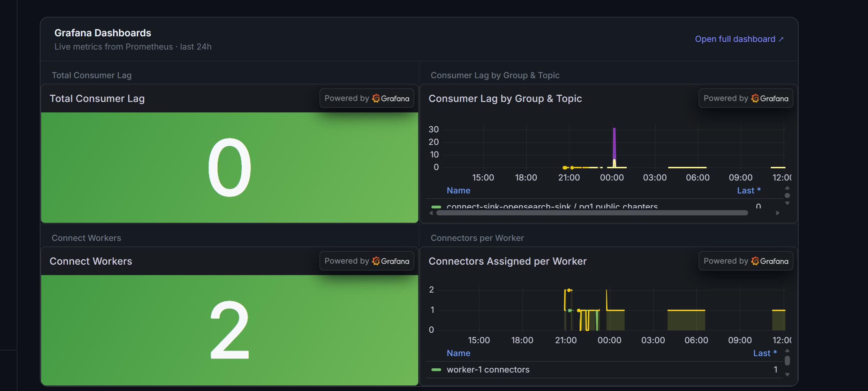Screen dimensions: 868x391
Task: Click Grafana logo icon in Connectors Assigned per Worker badge
Action: tap(755, 261)
